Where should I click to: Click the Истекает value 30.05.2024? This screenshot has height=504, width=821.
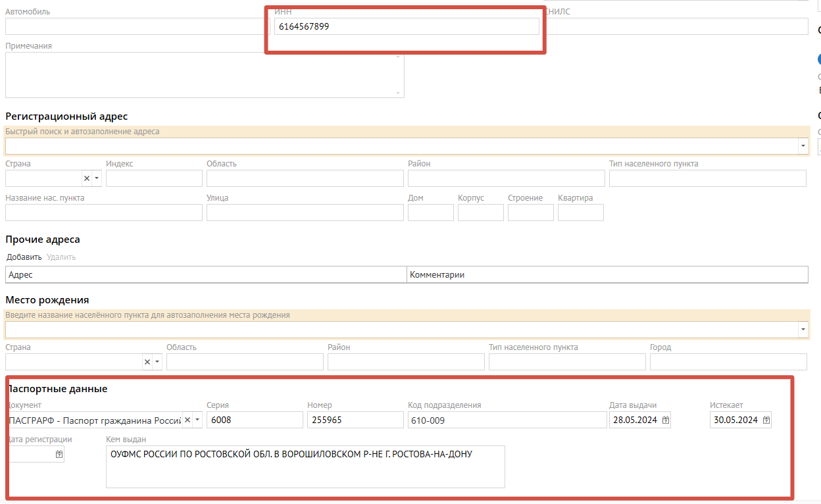(735, 420)
